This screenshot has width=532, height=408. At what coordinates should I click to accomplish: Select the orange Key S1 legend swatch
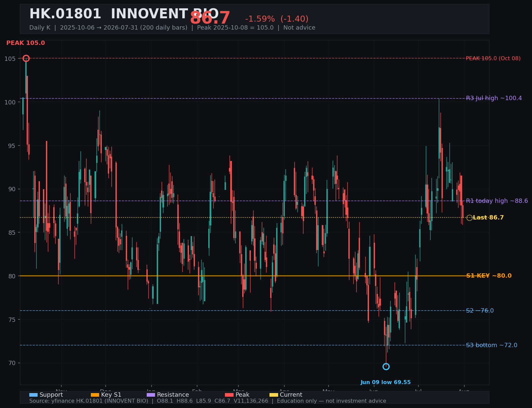coord(95,395)
